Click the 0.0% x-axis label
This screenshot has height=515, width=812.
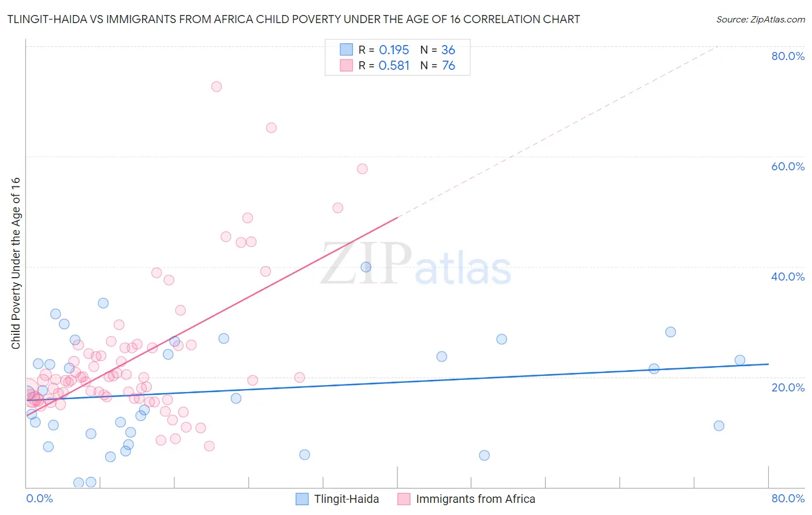pos(40,498)
